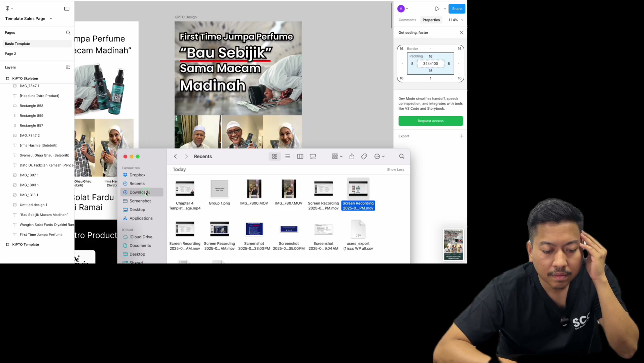Select Page 2 in pages list
644x363 pixels.
[x=37, y=54]
